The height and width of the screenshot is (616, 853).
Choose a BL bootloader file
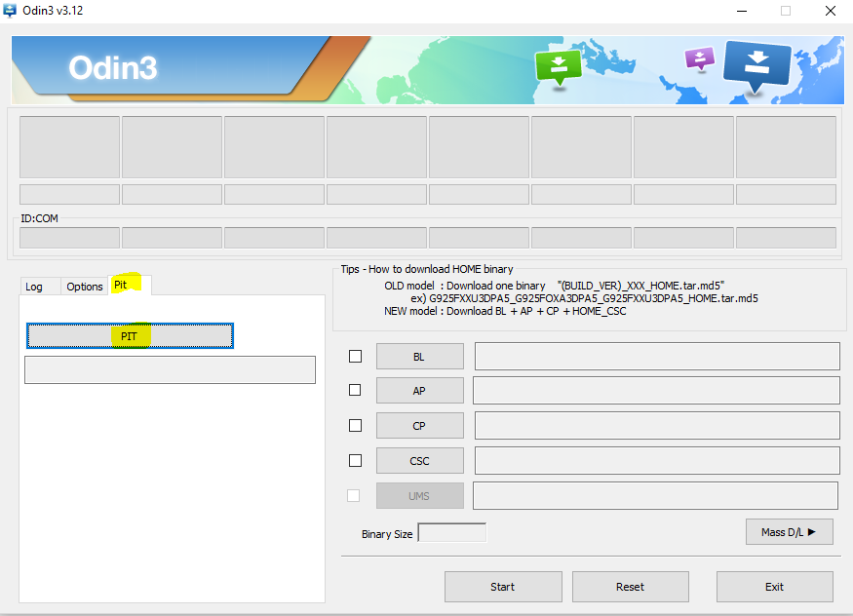click(x=419, y=357)
